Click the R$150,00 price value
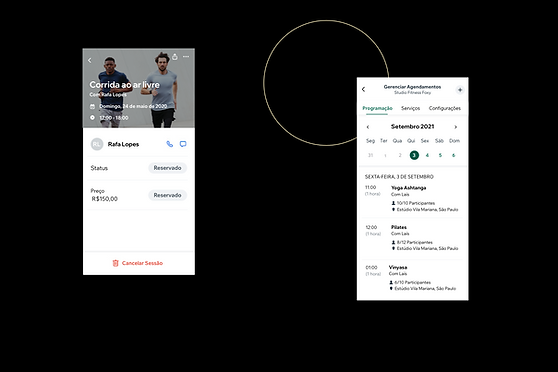The height and width of the screenshot is (372, 558). pos(104,199)
